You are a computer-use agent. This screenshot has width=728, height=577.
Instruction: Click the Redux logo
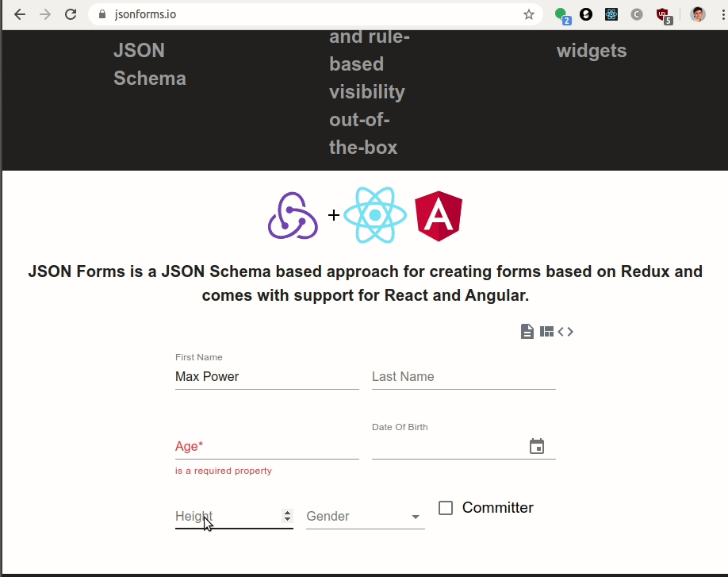(293, 216)
